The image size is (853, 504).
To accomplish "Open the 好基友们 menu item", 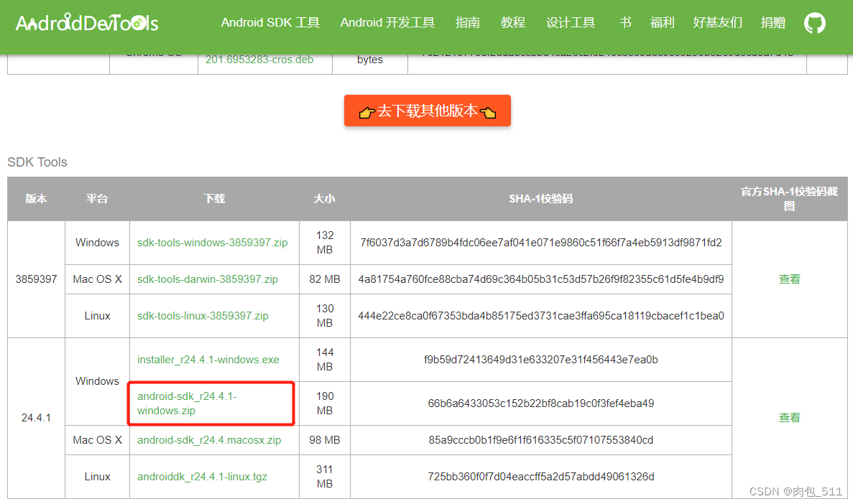I will tap(718, 23).
